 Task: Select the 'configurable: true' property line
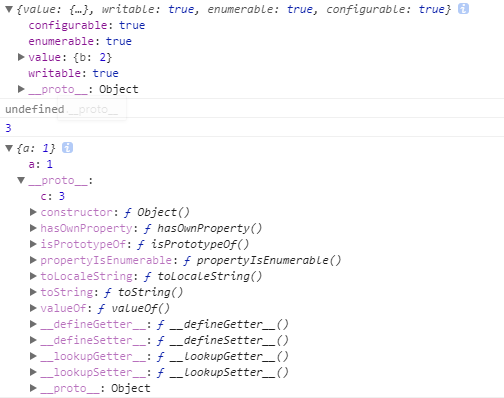coord(87,25)
